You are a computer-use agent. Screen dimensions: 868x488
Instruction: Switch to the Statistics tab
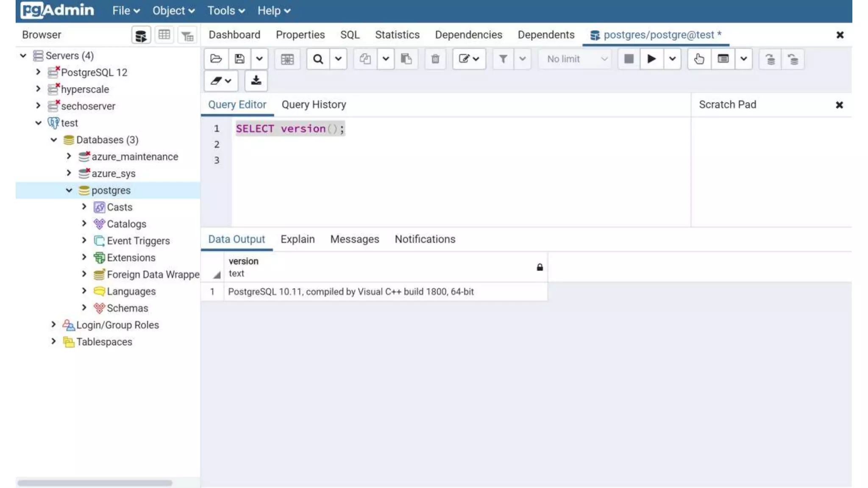point(397,35)
